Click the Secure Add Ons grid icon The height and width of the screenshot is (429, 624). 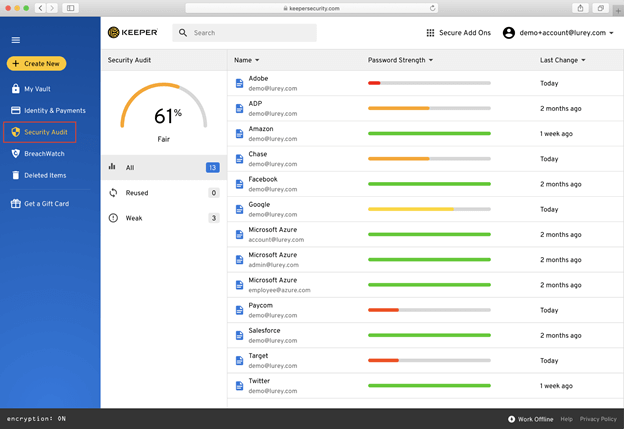coord(430,33)
